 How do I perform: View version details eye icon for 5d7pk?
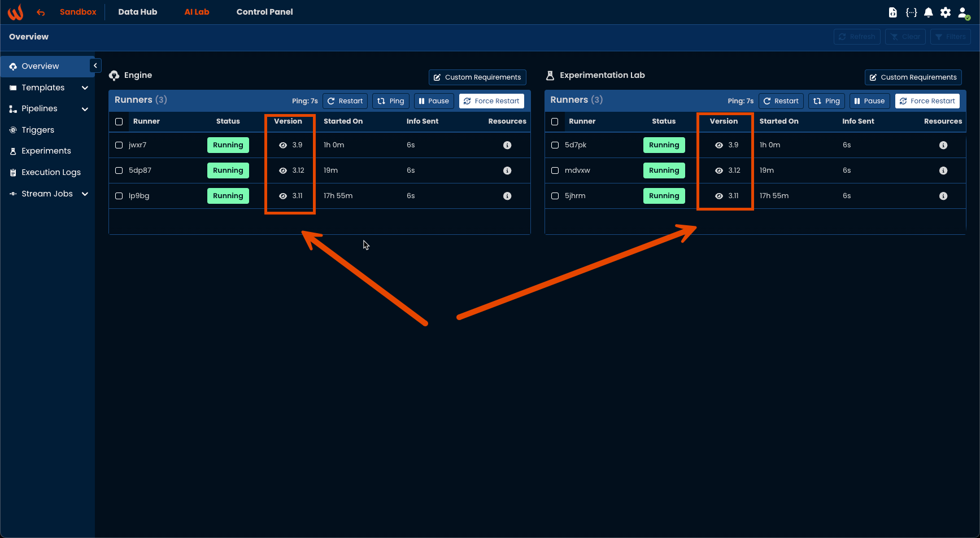tap(719, 145)
